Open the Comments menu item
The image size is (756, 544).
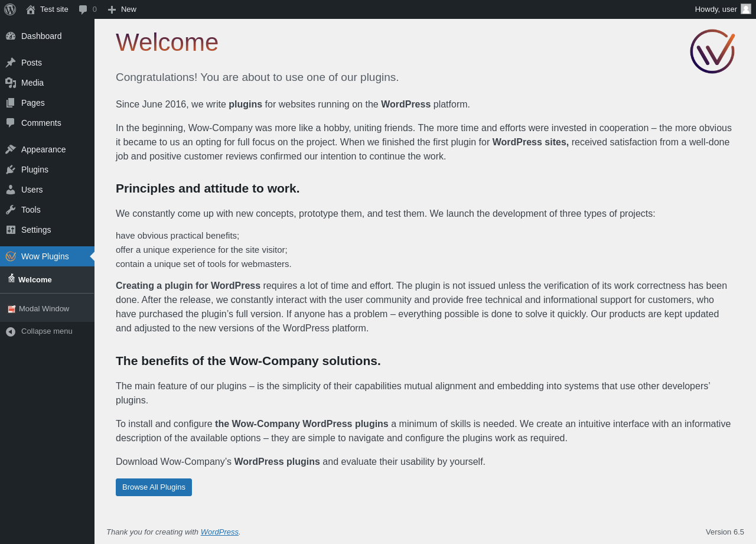41,123
